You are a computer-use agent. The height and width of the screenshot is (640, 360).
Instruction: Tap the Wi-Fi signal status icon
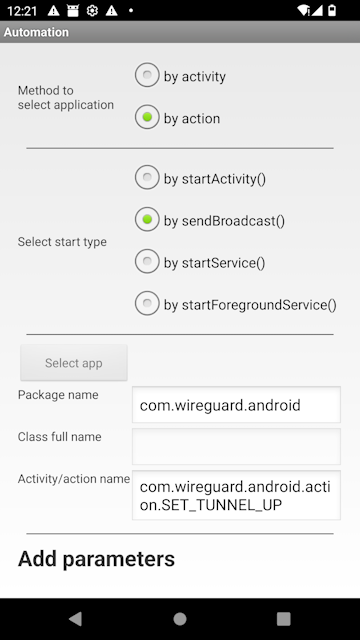pos(303,11)
